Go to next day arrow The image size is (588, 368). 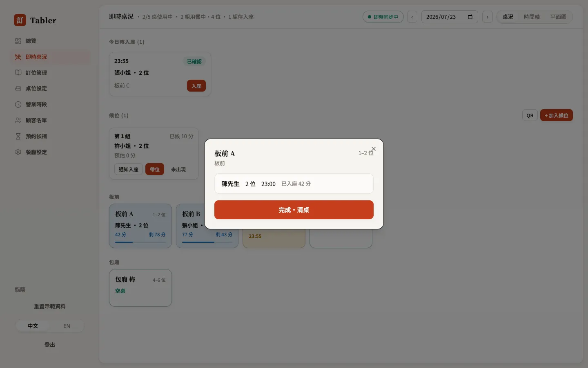tap(488, 17)
